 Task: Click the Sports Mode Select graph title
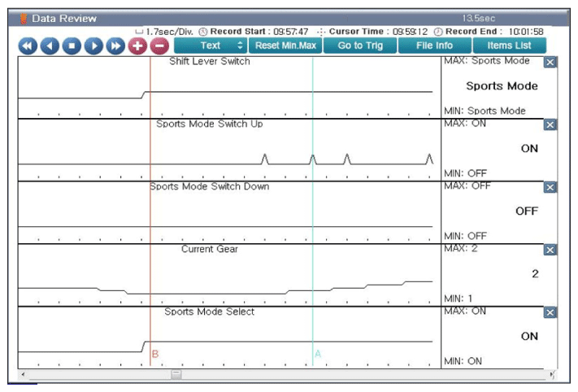pos(210,312)
